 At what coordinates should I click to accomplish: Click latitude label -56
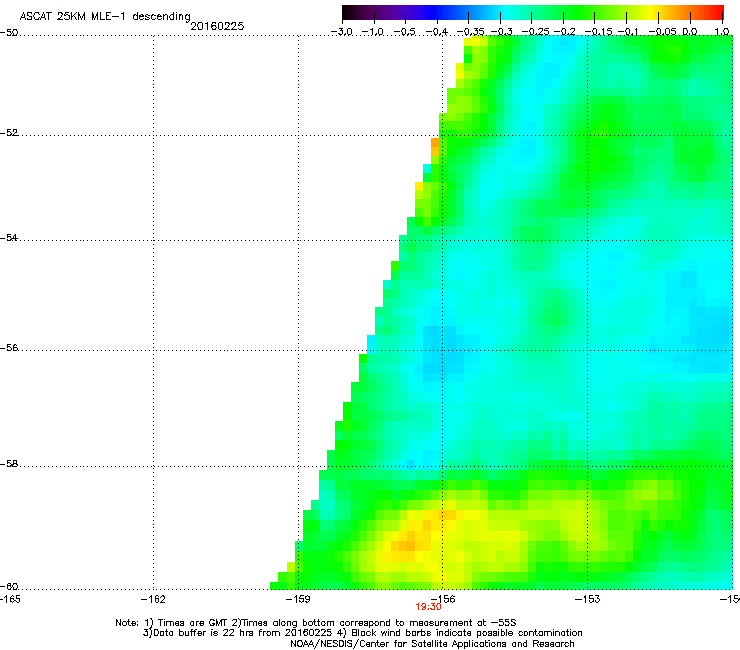9,348
